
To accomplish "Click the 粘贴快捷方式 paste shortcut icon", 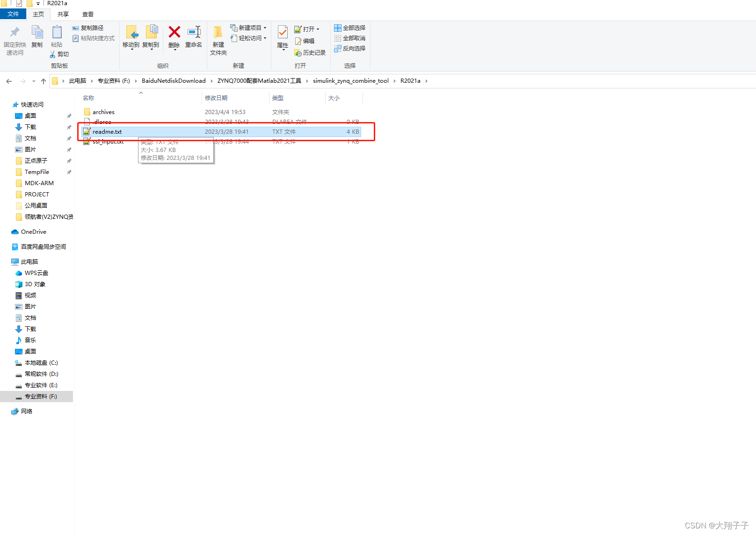I will coord(93,38).
